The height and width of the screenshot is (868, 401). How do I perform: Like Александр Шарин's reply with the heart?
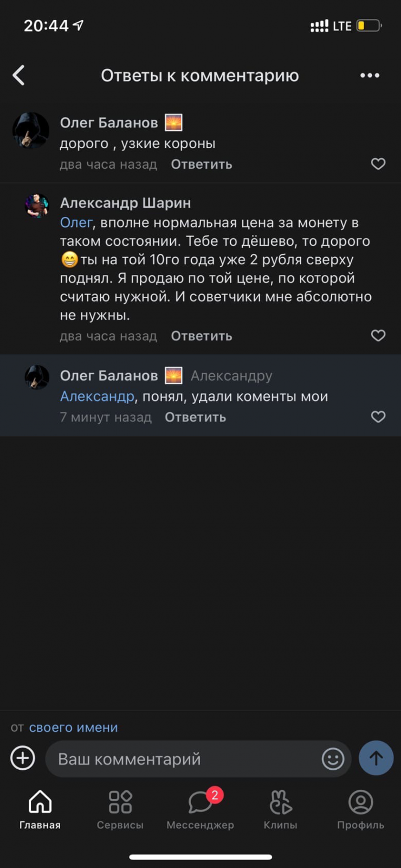pyautogui.click(x=378, y=336)
